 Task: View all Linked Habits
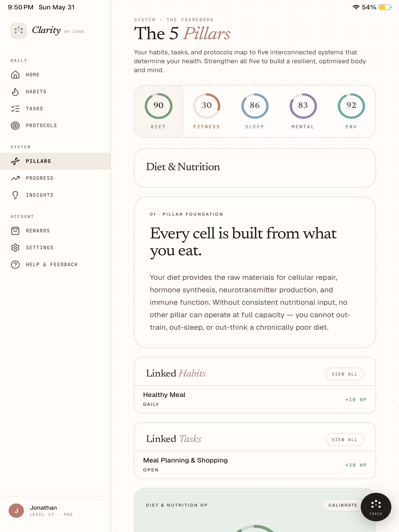345,374
